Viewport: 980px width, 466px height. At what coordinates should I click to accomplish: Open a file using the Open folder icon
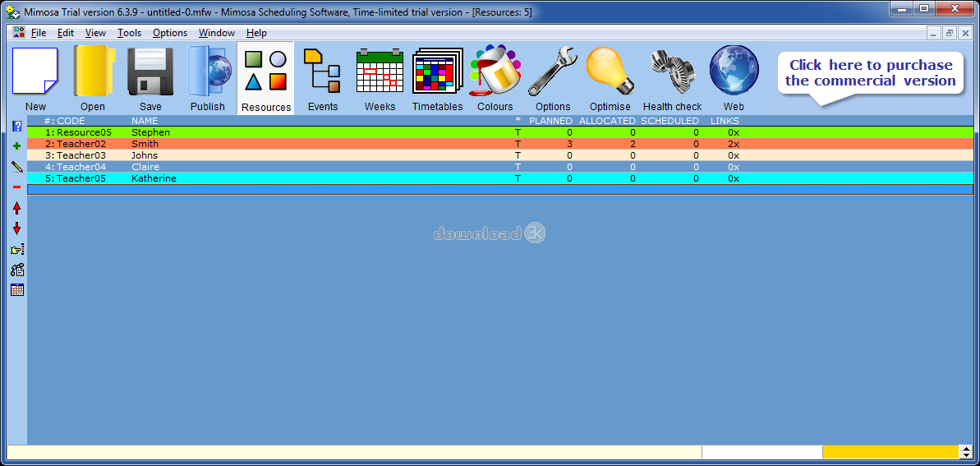(x=93, y=72)
